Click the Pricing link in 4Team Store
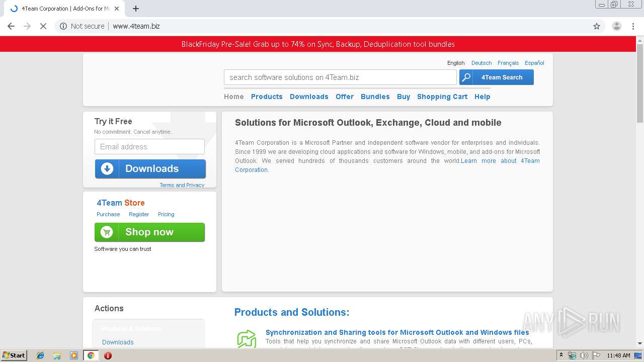 pos(166,214)
